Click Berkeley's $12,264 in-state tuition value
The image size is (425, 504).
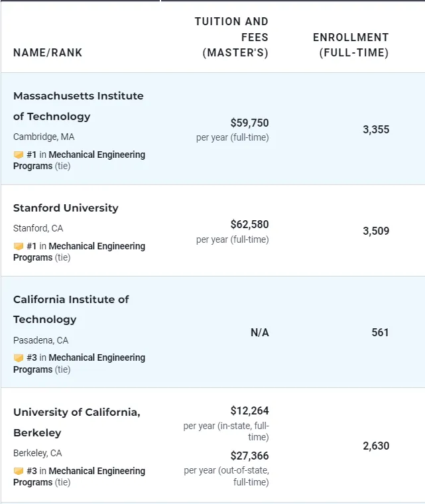[x=249, y=410]
